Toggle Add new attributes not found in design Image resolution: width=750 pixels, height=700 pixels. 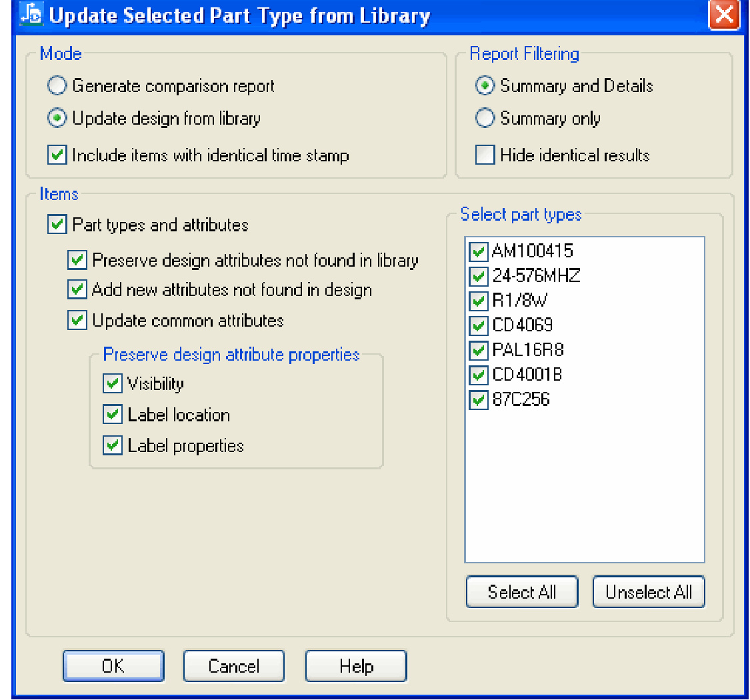tap(78, 290)
